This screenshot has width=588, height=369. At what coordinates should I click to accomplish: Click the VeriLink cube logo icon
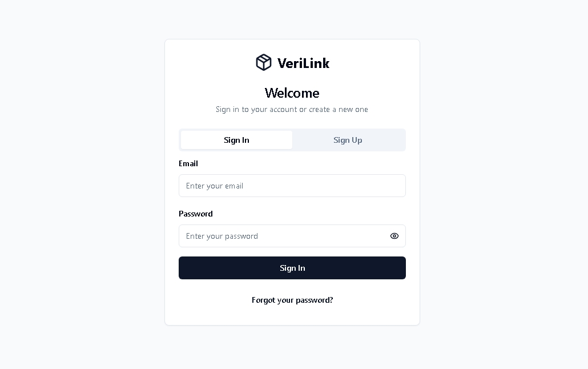click(264, 62)
